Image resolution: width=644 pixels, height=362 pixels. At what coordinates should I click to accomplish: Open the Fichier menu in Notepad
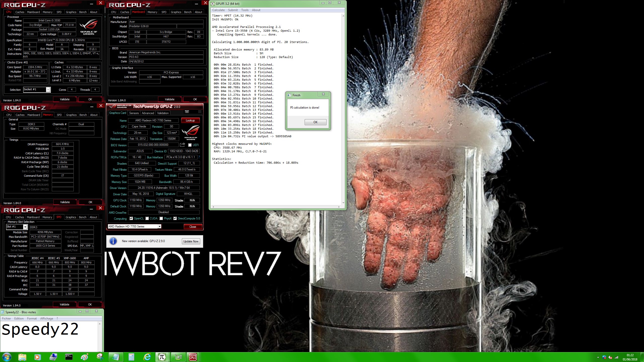(x=7, y=319)
